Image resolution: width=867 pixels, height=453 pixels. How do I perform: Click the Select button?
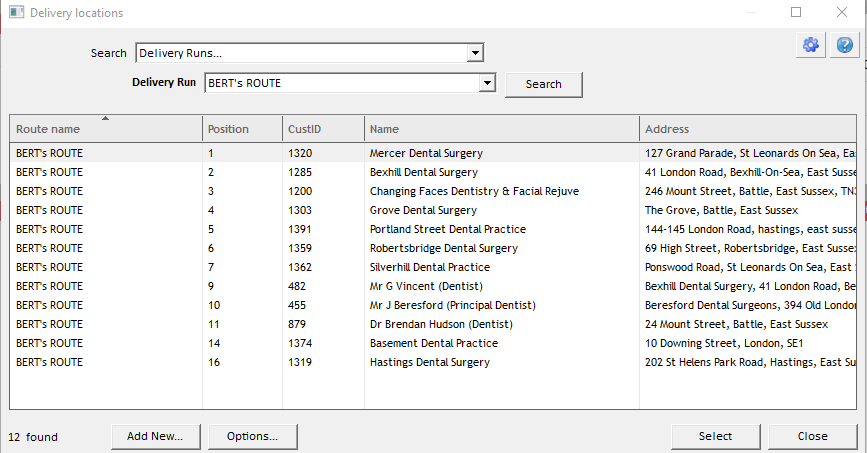tap(715, 436)
